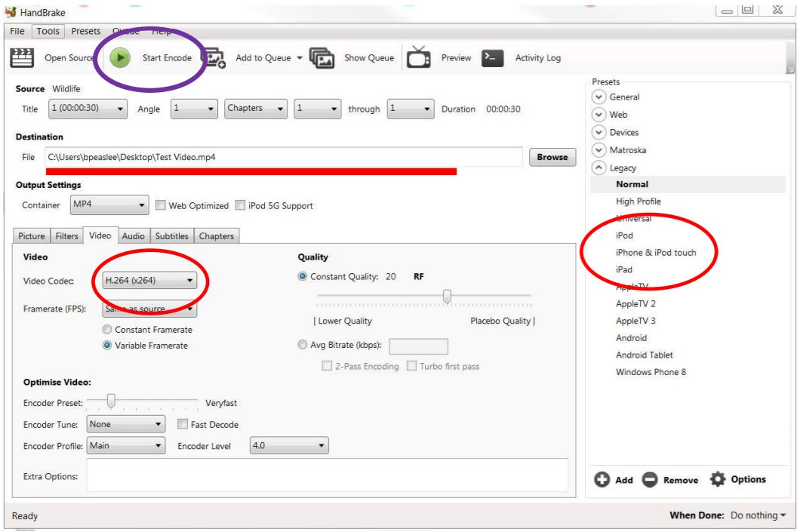This screenshot has width=800, height=532.
Task: Click the Open Source clapperboard icon
Action: pos(22,57)
